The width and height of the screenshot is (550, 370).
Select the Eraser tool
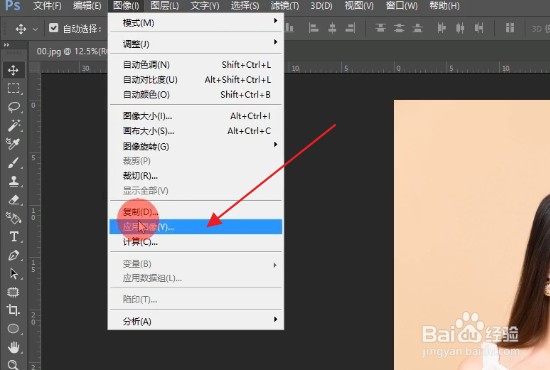(13, 200)
